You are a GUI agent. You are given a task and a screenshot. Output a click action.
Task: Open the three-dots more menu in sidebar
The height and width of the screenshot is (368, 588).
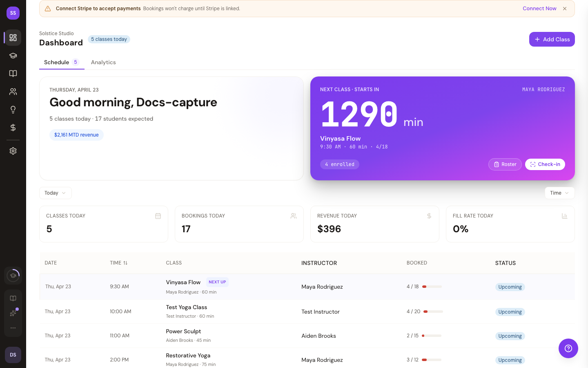(x=13, y=328)
